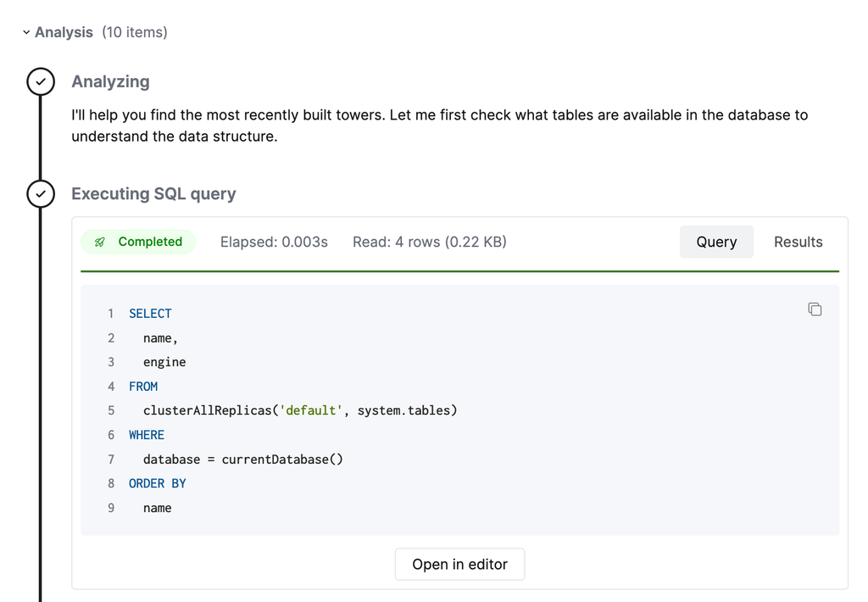Switch to the Results tab
This screenshot has height=602, width=868.
(x=798, y=242)
